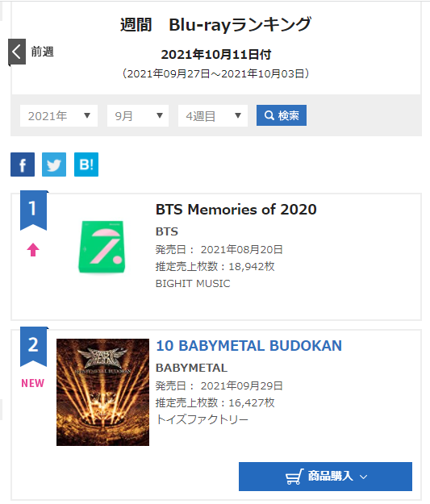Screen dimensions: 430x504
Task: Click the rank 1 blue ribbon badge
Action: (x=33, y=210)
